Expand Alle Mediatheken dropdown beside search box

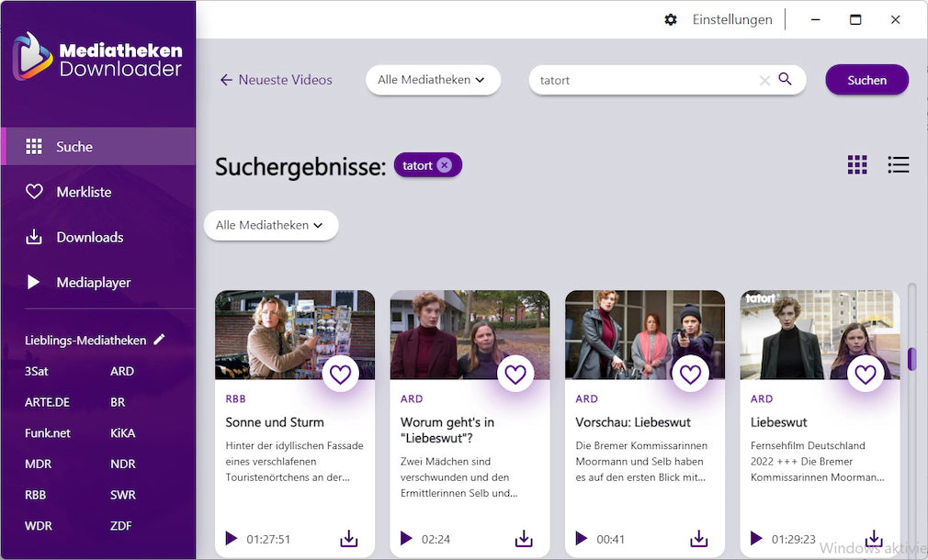[x=432, y=80]
